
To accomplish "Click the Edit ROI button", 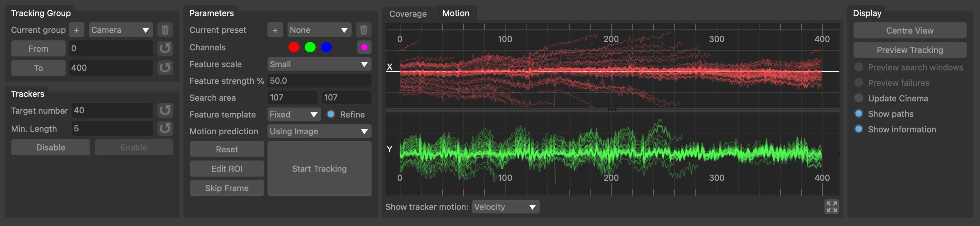I will coord(227,169).
